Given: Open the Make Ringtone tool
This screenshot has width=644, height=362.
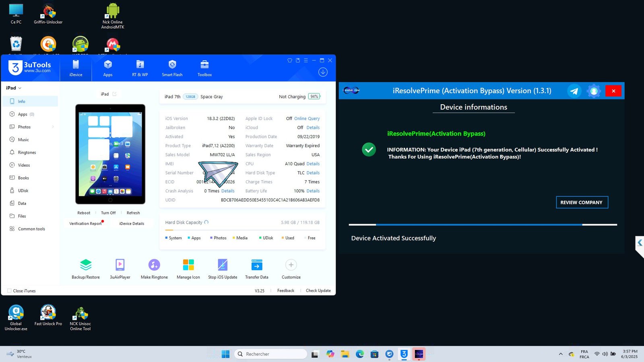Looking at the screenshot, I should coord(154,269).
